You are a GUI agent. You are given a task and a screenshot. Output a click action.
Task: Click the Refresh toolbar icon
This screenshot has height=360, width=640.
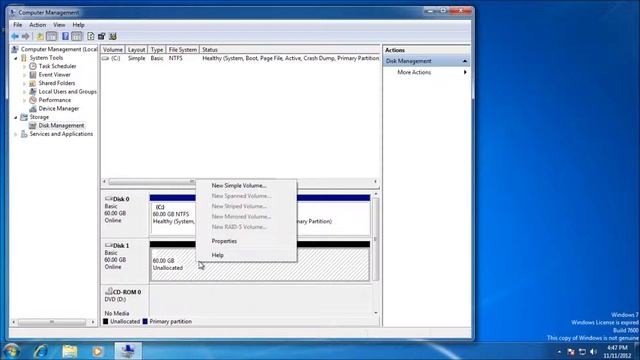coord(91,37)
